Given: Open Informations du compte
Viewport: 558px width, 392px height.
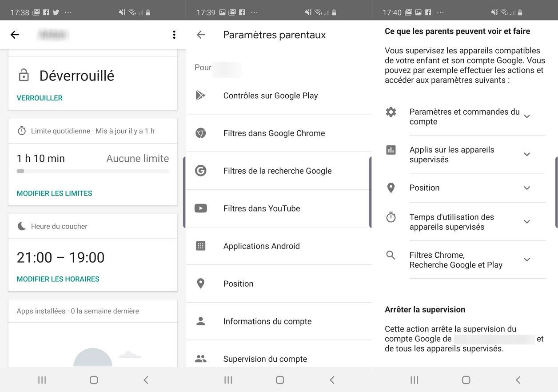Looking at the screenshot, I should pos(267,321).
